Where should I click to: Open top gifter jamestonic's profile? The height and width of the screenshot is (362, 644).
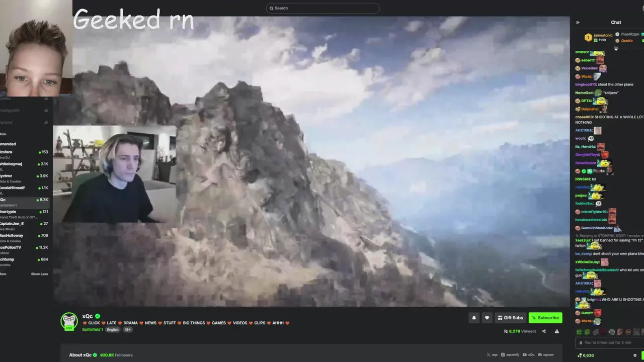point(603,35)
